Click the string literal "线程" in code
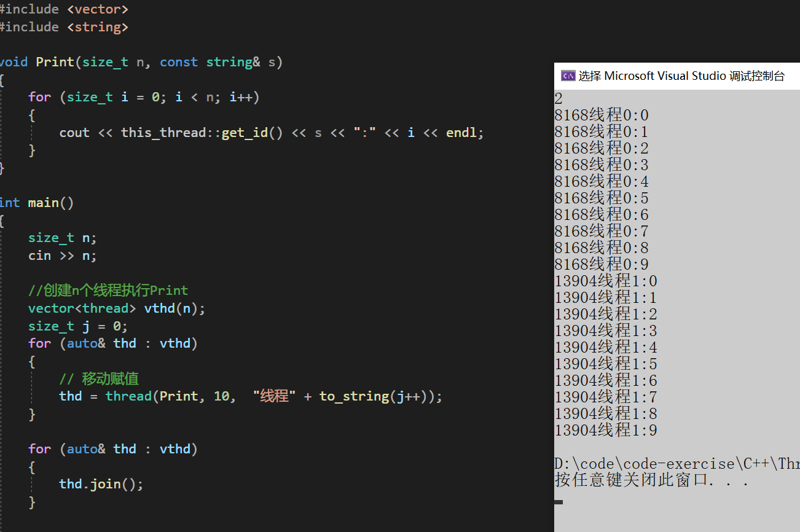 [274, 396]
